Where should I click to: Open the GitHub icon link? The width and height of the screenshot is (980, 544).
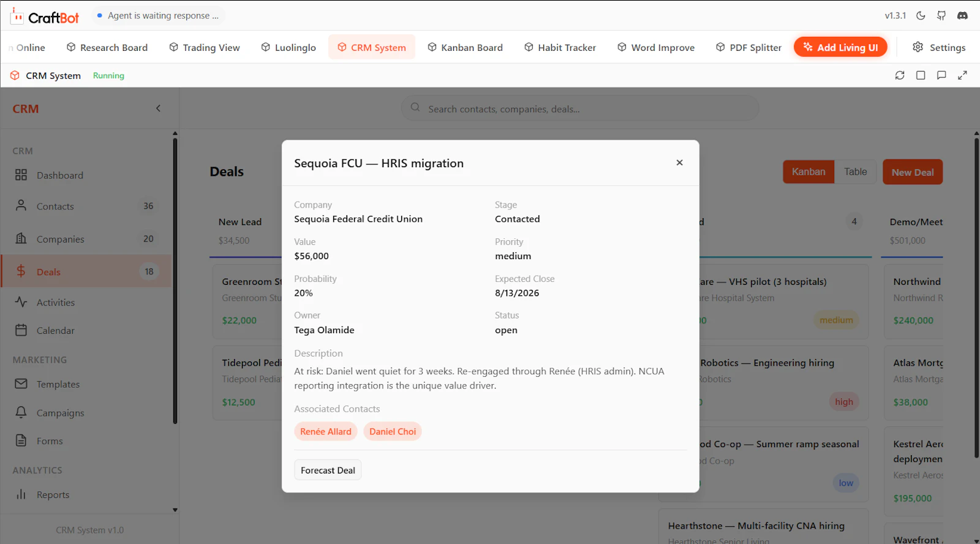941,15
